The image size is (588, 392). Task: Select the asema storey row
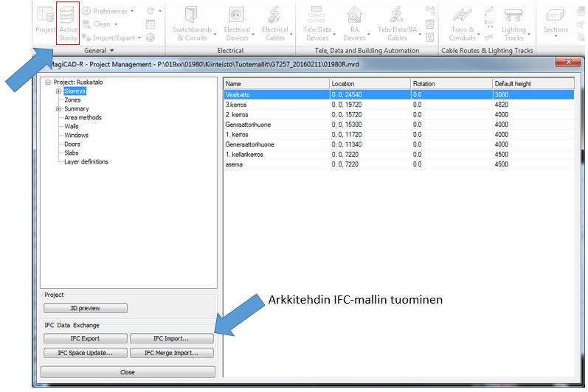coord(399,164)
